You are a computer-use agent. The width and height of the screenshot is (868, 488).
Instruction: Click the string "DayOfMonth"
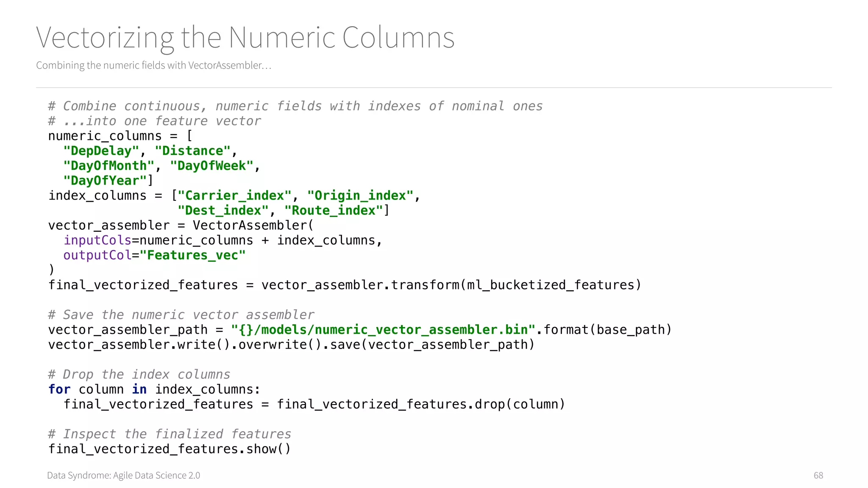[x=109, y=166]
